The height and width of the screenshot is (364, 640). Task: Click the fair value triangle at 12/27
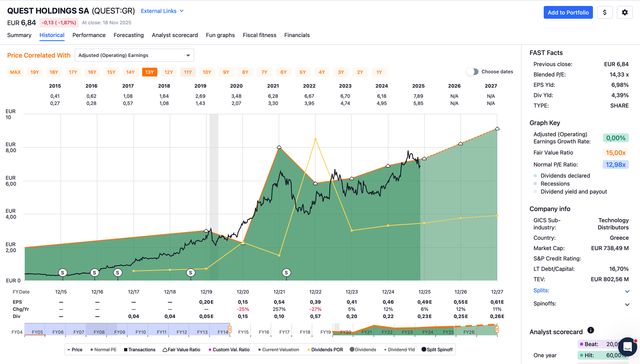click(x=497, y=129)
